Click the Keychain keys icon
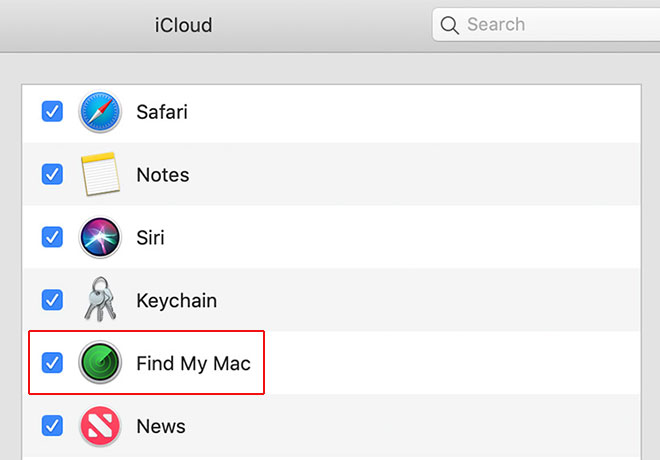The height and width of the screenshot is (460, 660). [x=100, y=299]
